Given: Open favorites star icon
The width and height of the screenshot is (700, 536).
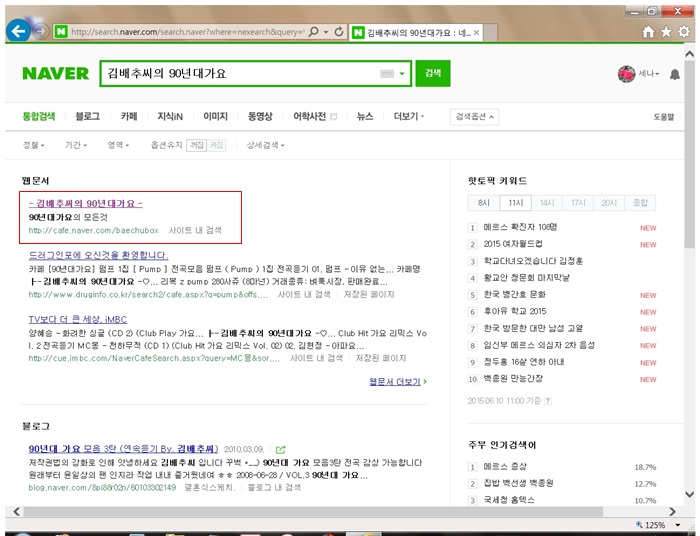Looking at the screenshot, I should pos(666,32).
